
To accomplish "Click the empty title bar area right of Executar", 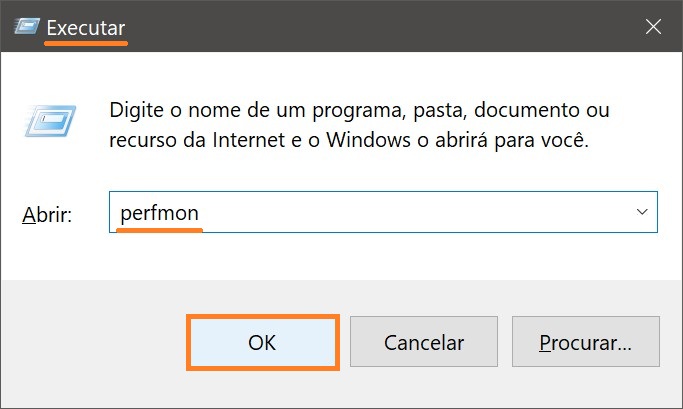I will pyautogui.click(x=383, y=27).
